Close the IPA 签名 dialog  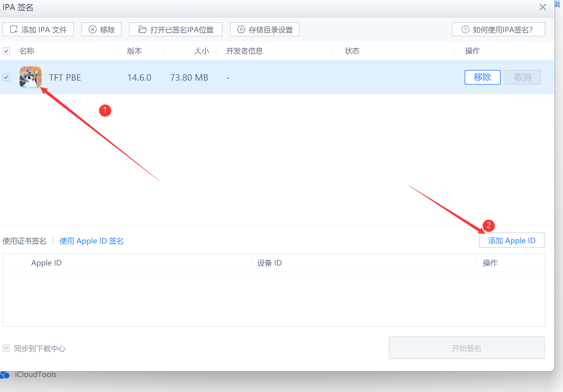[x=543, y=7]
